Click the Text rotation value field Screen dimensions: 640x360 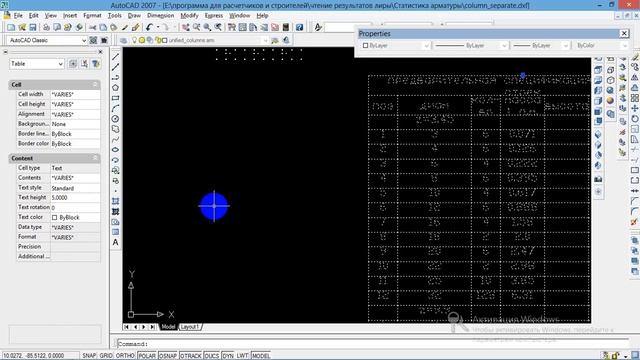[x=75, y=207]
